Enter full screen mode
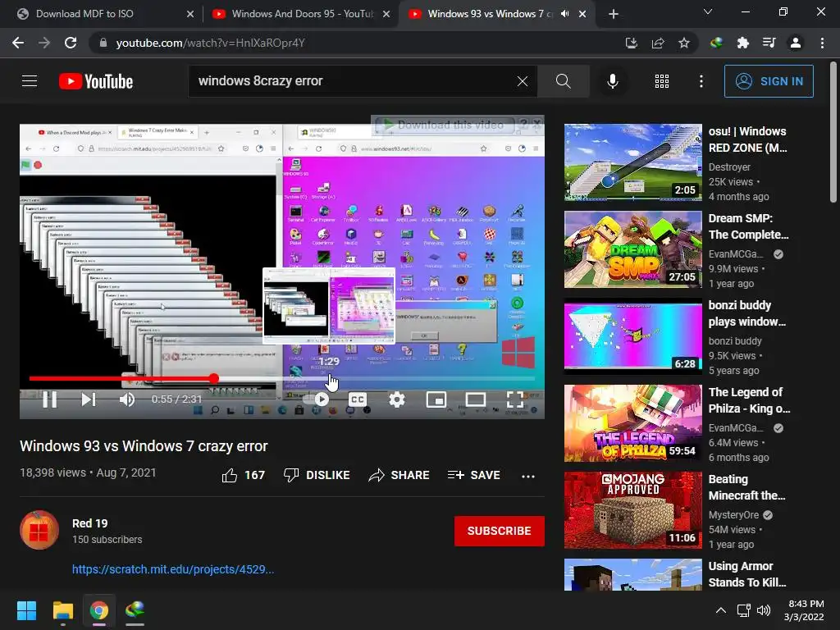Screen dimensions: 840x630 (x=515, y=399)
